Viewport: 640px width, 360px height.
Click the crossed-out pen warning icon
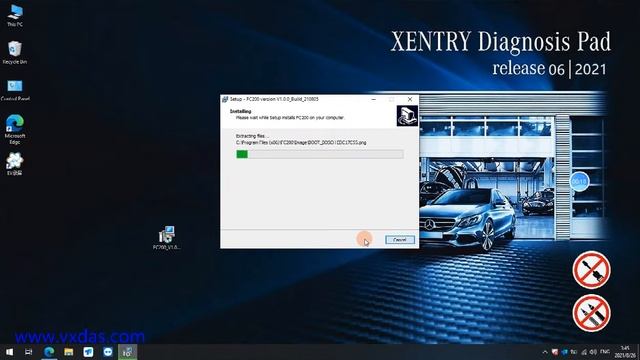591,313
